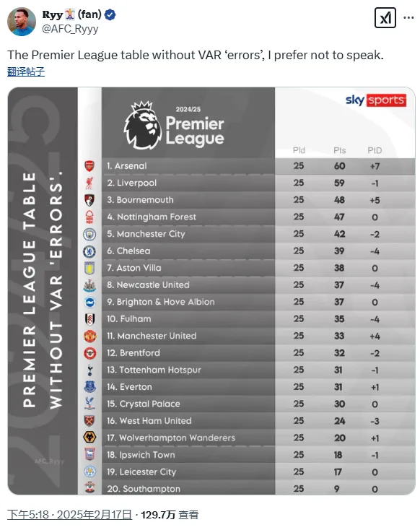Click the Pts column header
Viewport: 420px width, 530px height.
[x=340, y=150]
